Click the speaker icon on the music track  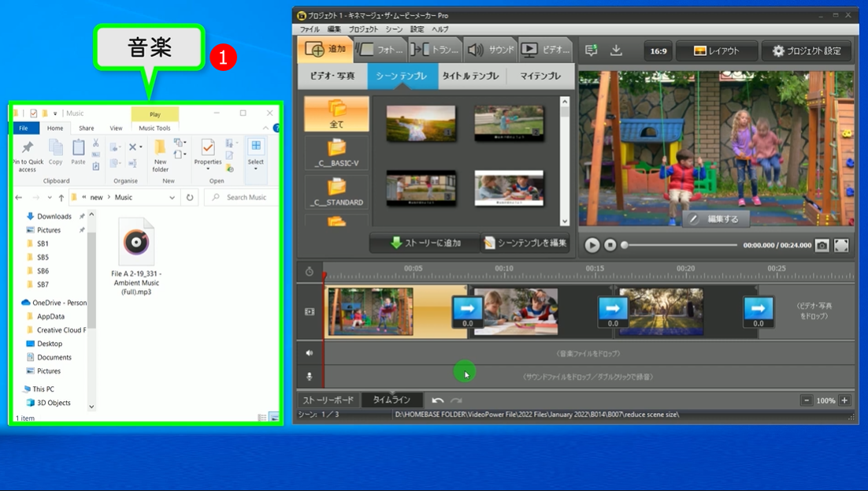tap(310, 353)
